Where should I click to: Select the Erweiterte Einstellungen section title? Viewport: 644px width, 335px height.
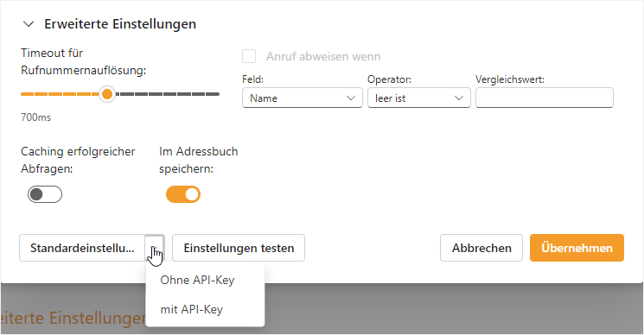tap(120, 24)
